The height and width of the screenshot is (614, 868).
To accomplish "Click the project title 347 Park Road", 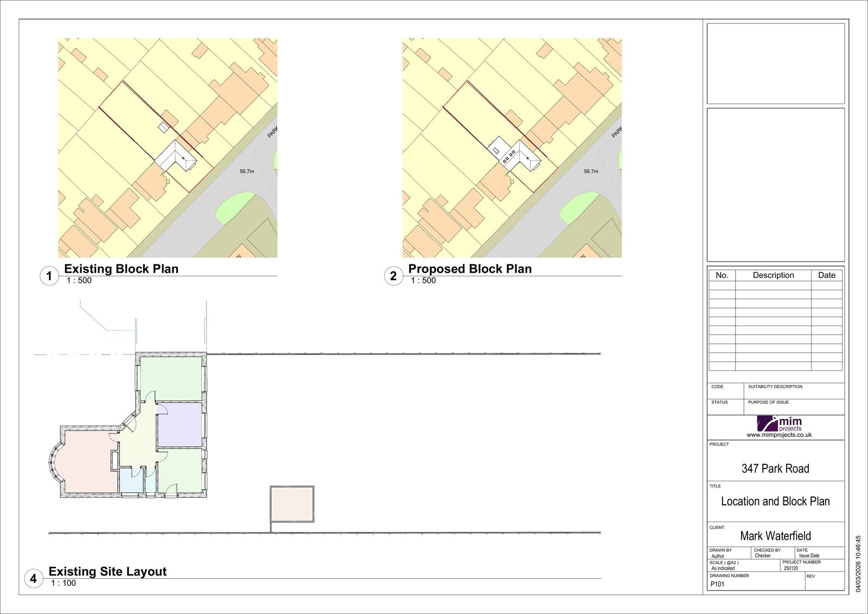I will click(776, 469).
